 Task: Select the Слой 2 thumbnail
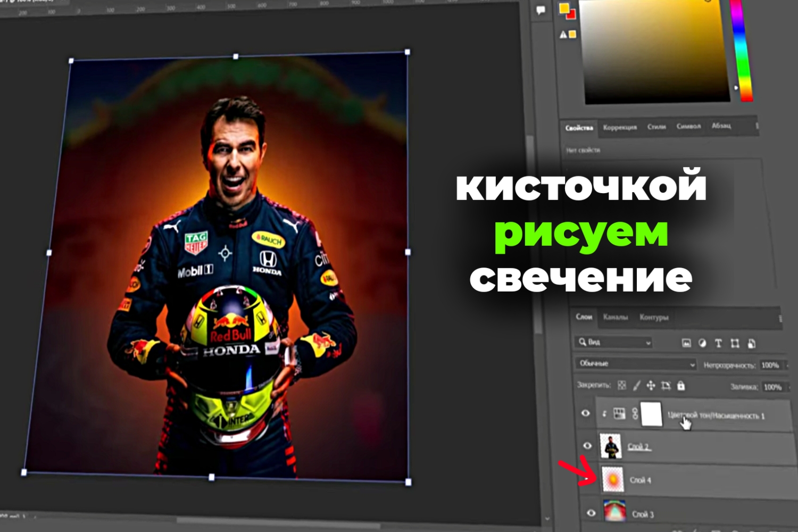(x=611, y=446)
